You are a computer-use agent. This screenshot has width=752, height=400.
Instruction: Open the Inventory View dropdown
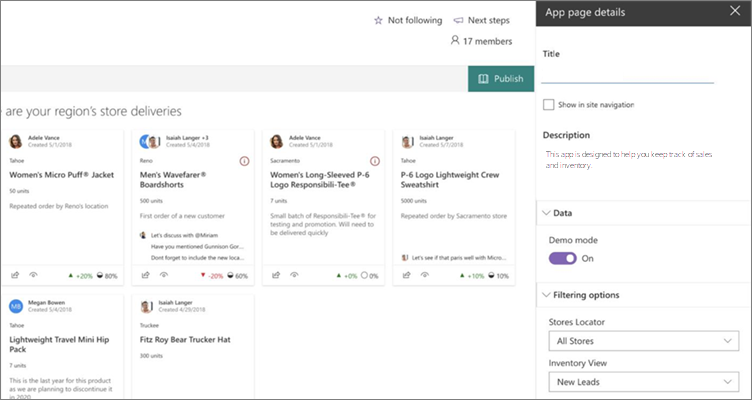click(x=644, y=382)
